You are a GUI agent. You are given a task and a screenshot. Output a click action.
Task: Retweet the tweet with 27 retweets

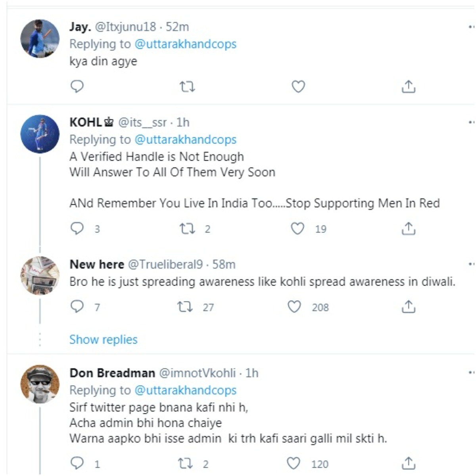point(185,307)
